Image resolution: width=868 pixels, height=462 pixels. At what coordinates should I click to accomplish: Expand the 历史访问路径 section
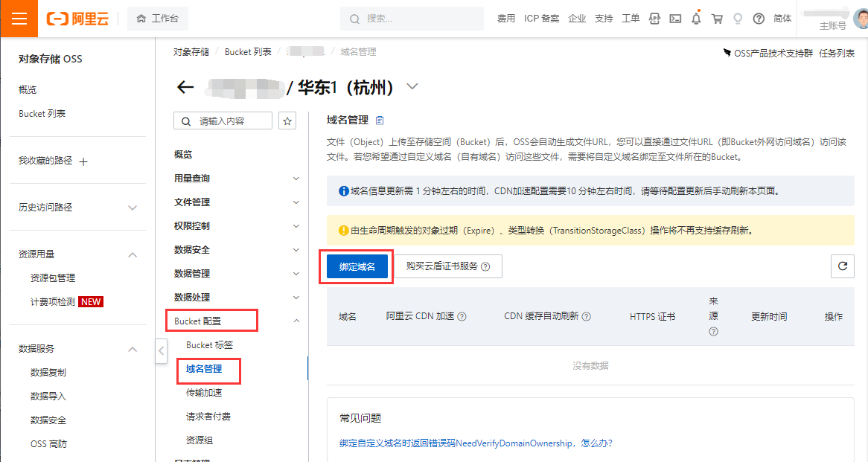pyautogui.click(x=133, y=208)
